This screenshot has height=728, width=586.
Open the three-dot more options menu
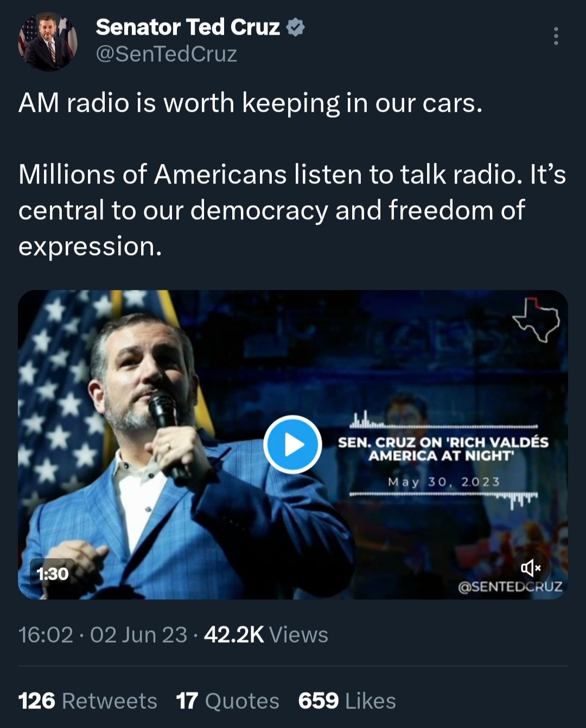pyautogui.click(x=556, y=36)
